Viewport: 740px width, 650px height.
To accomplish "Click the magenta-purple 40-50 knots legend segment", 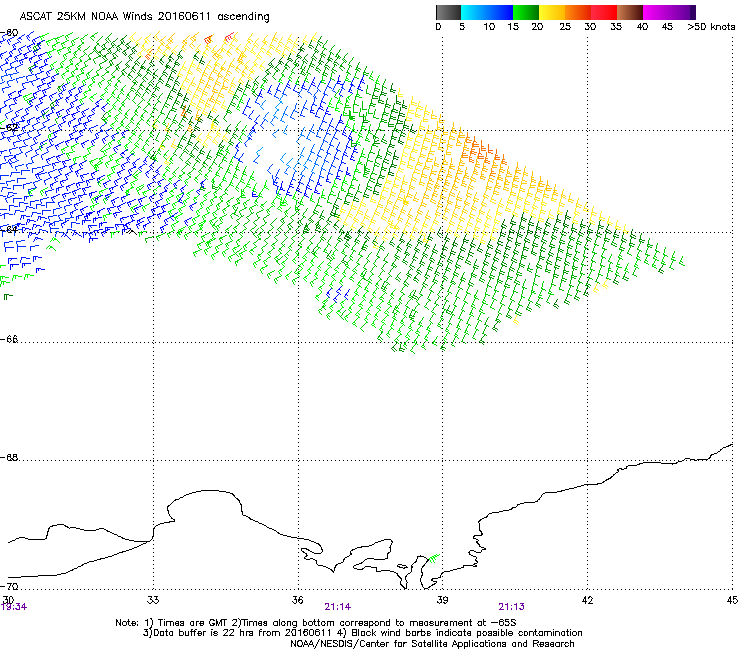I will (x=669, y=12).
